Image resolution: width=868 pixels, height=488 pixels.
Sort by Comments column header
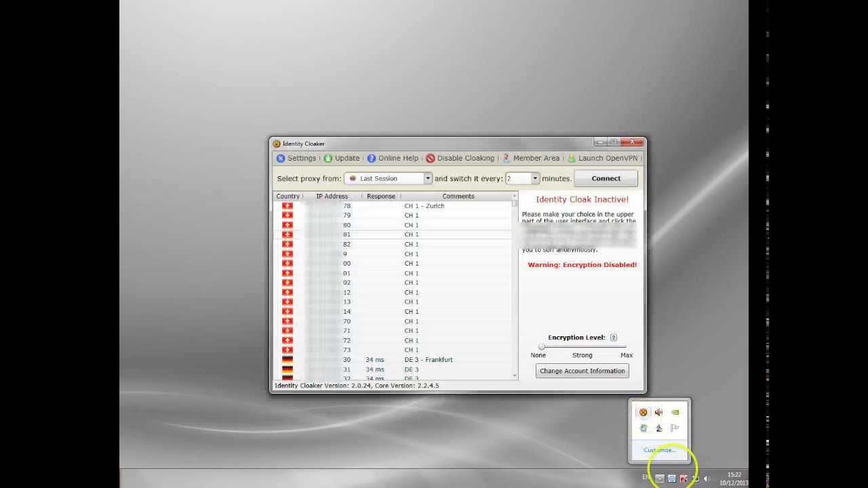click(458, 196)
